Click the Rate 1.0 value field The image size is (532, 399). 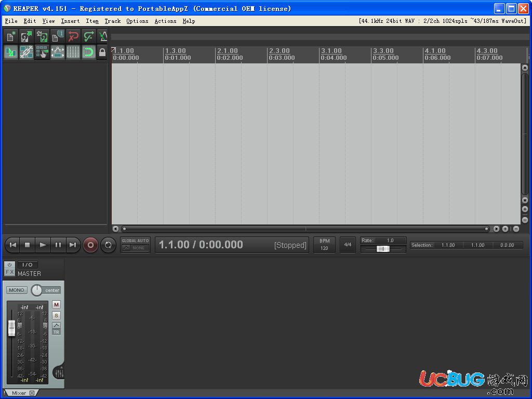390,241
